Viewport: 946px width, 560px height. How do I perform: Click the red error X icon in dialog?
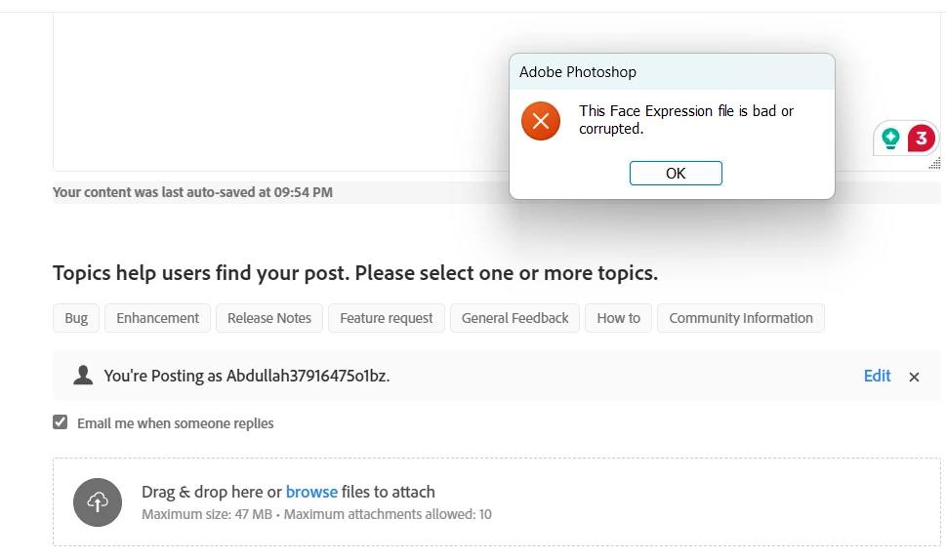[541, 121]
